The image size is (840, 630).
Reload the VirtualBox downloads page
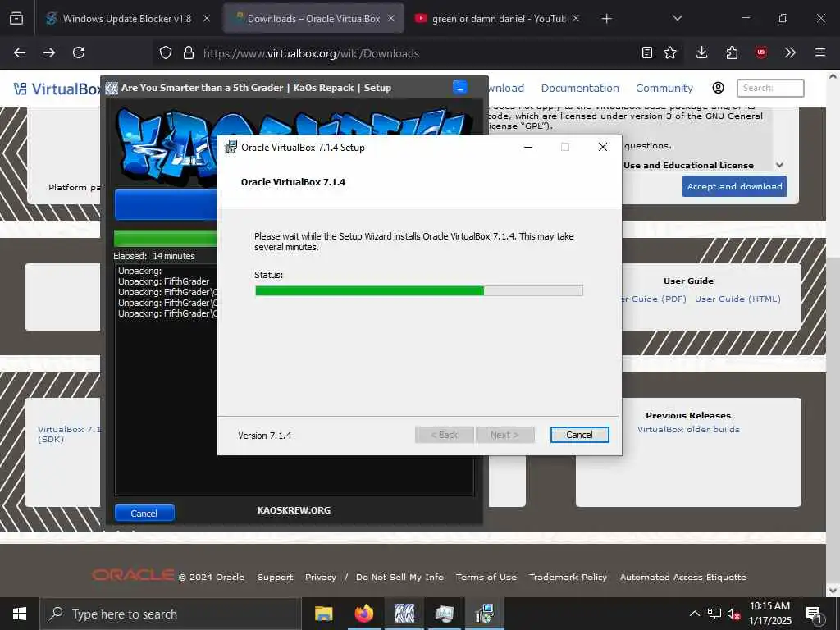tap(79, 53)
